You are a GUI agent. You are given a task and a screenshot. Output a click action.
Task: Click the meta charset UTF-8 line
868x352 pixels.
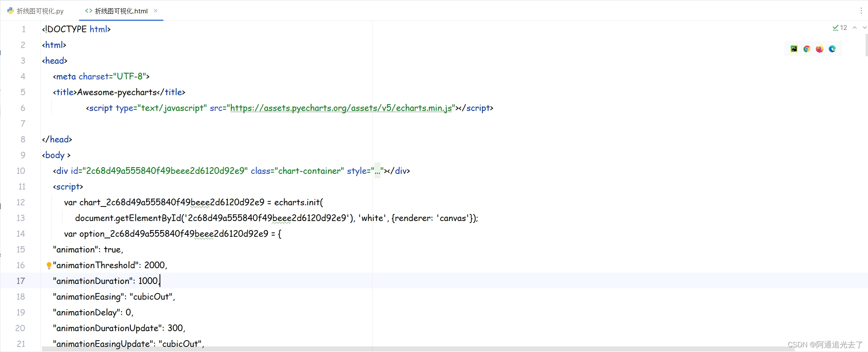coord(101,76)
